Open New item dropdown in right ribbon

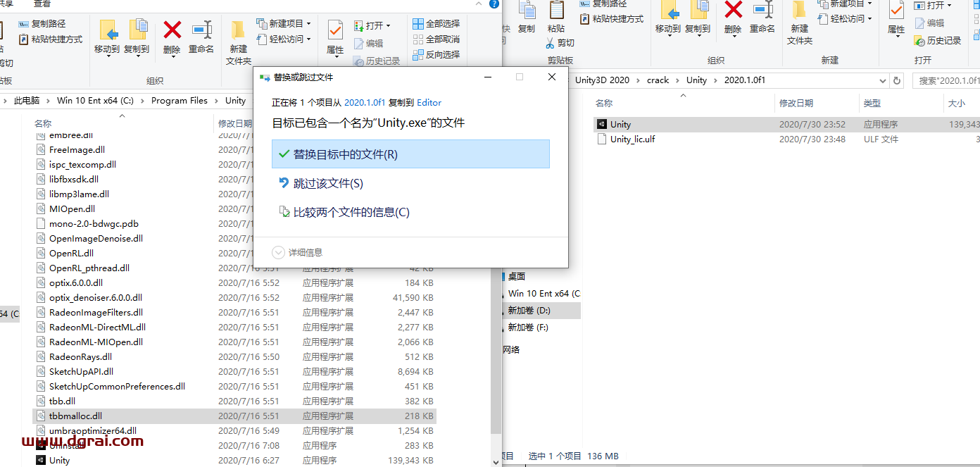pyautogui.click(x=845, y=4)
